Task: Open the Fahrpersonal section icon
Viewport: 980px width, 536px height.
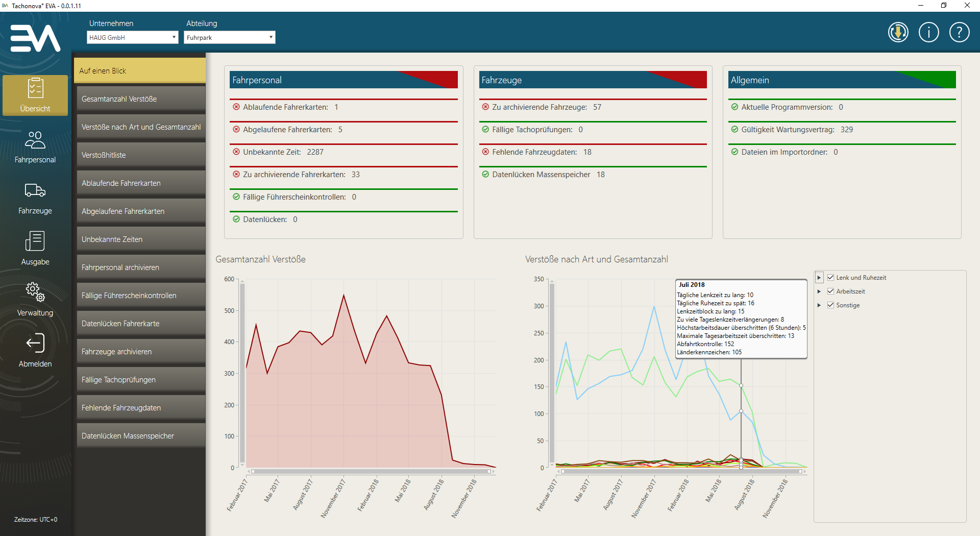Action: (x=35, y=140)
